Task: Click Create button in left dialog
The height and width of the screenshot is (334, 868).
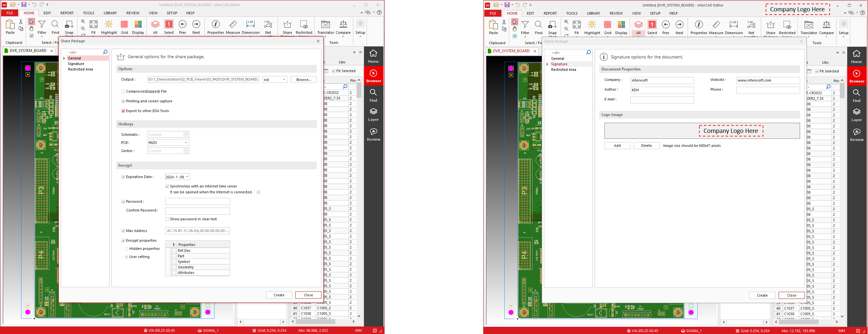Action: pyautogui.click(x=279, y=295)
